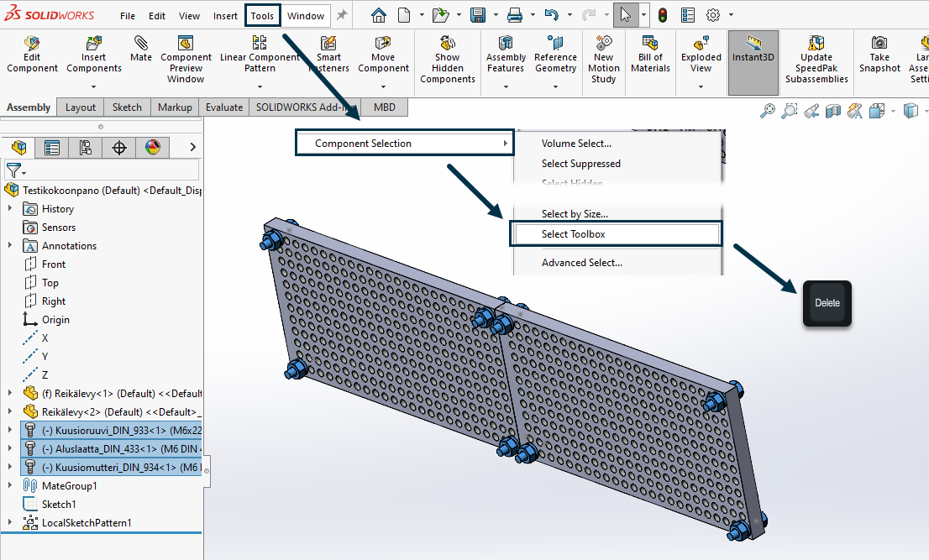
Task: Switch to the MBD tab
Action: click(385, 107)
